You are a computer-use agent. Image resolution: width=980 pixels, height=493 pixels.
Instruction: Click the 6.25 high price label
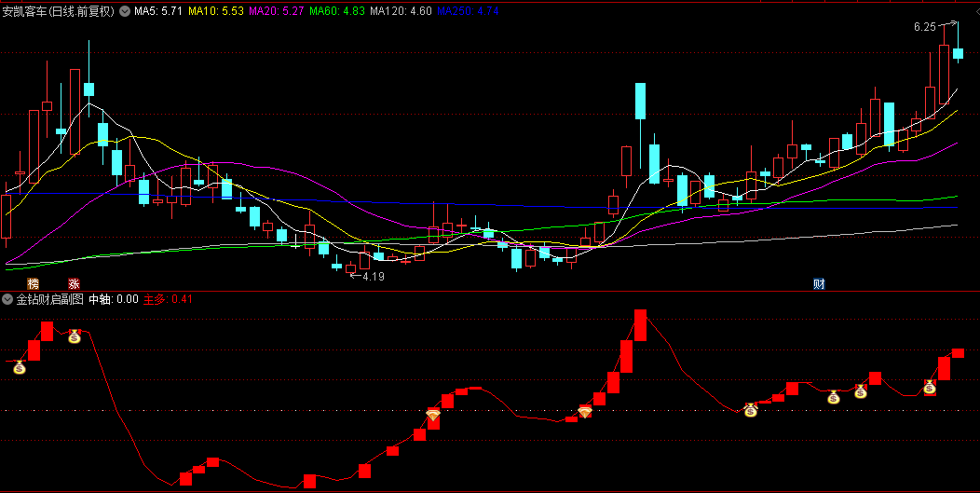[x=924, y=27]
